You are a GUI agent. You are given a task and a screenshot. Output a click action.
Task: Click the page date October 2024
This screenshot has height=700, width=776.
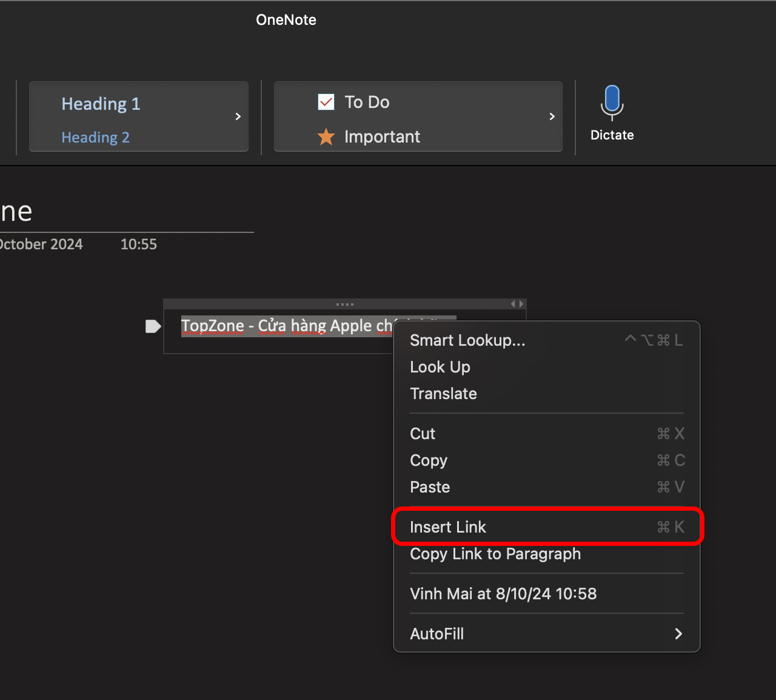41,244
